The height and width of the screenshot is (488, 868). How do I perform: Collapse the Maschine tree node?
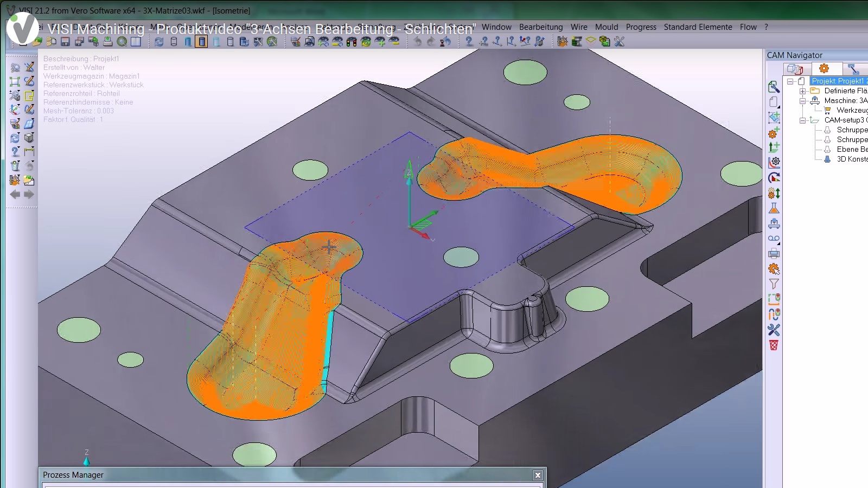[x=802, y=101]
